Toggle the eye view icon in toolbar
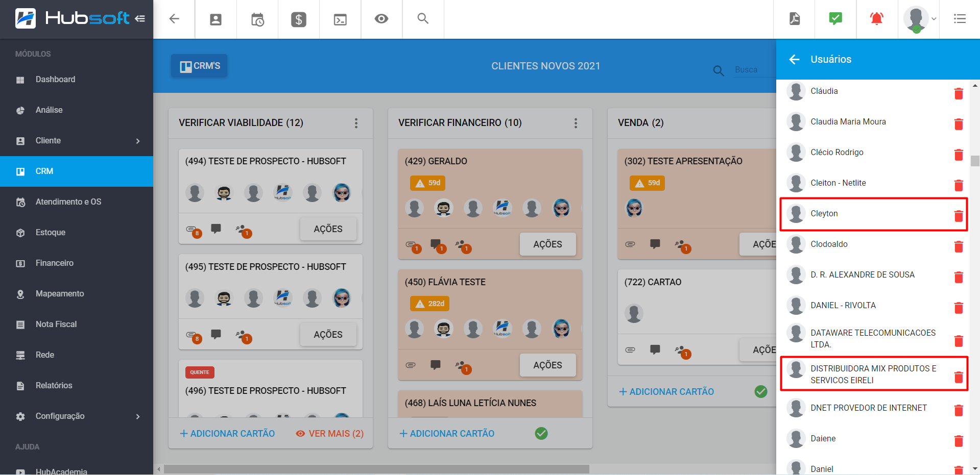 tap(381, 19)
